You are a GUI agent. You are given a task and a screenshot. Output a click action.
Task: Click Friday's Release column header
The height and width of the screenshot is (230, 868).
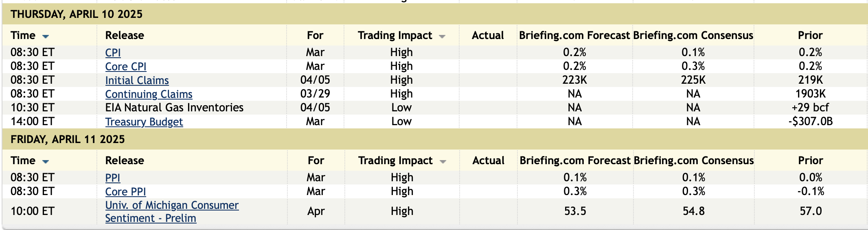pos(125,161)
